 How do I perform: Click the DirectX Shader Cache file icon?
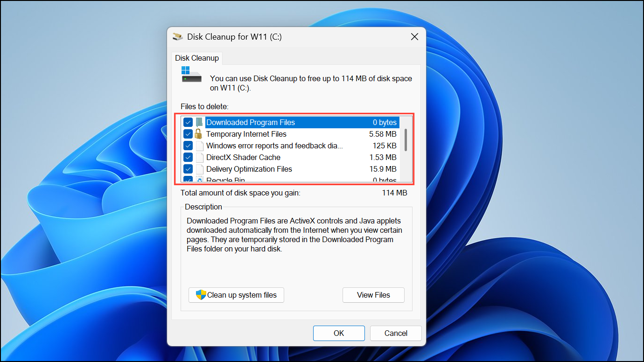[x=199, y=157]
